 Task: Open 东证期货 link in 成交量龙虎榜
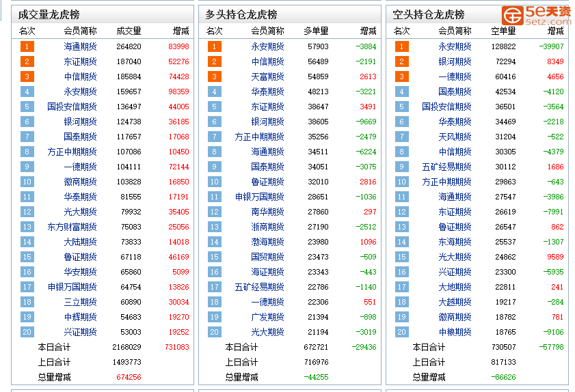tap(80, 61)
